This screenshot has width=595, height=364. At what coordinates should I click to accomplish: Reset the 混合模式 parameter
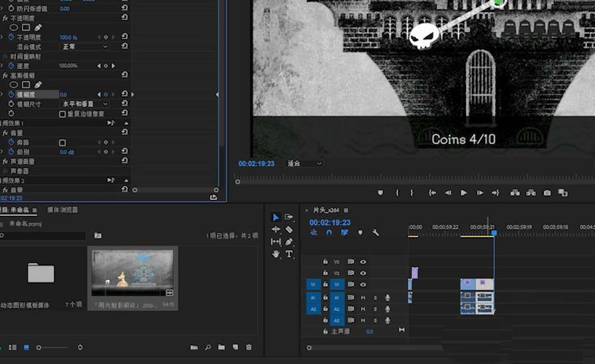coord(124,46)
